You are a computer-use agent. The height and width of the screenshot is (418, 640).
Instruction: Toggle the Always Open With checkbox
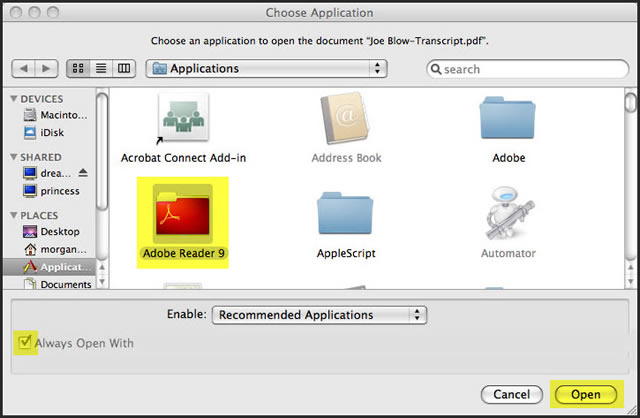tap(25, 342)
